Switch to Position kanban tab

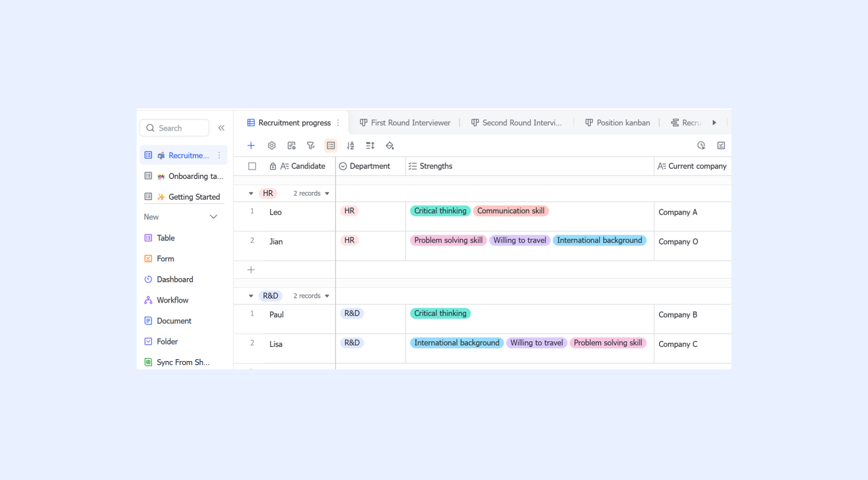point(618,123)
